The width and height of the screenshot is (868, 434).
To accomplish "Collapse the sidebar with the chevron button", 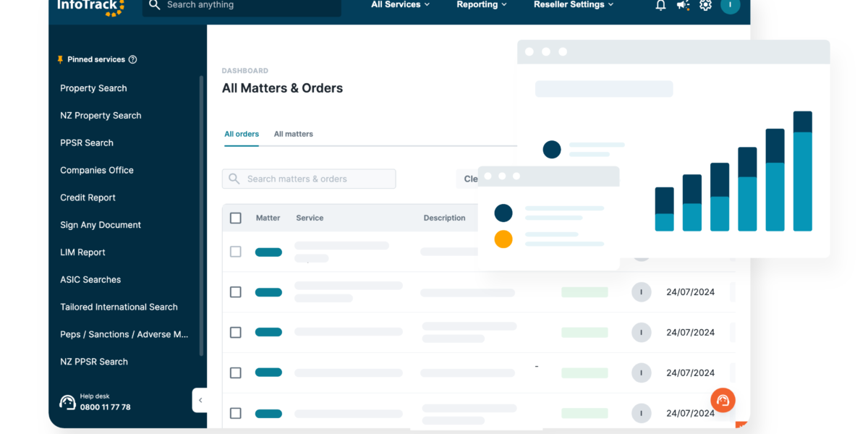I will [x=200, y=400].
